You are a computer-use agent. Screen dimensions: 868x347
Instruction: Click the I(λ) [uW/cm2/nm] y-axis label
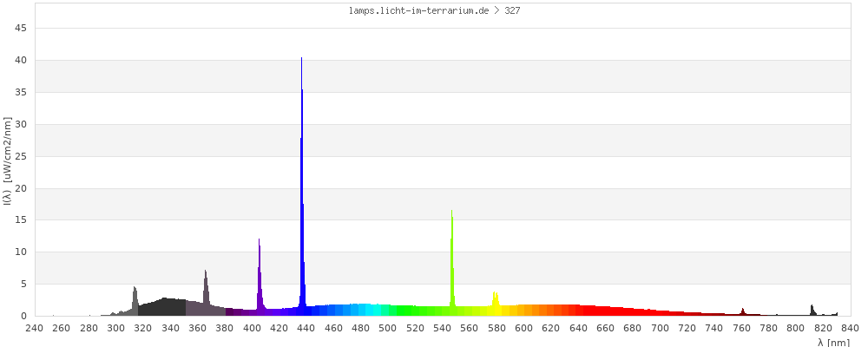(7, 161)
